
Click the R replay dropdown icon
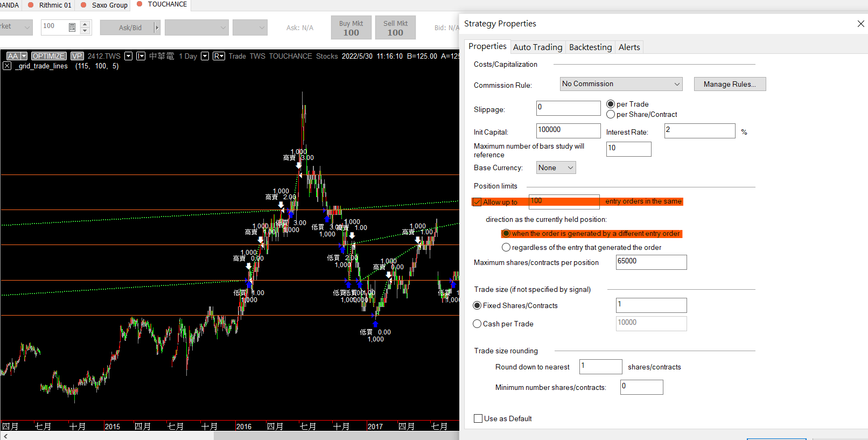pos(219,56)
